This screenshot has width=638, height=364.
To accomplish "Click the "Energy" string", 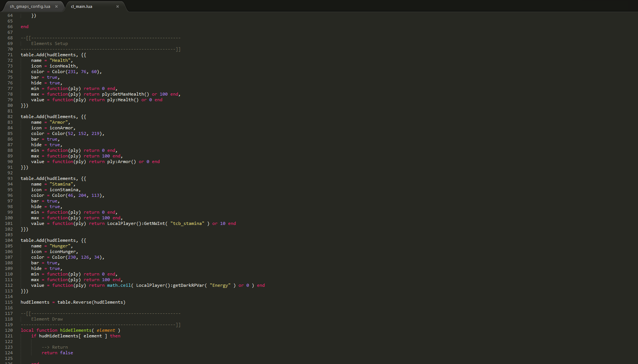I will click(220, 285).
